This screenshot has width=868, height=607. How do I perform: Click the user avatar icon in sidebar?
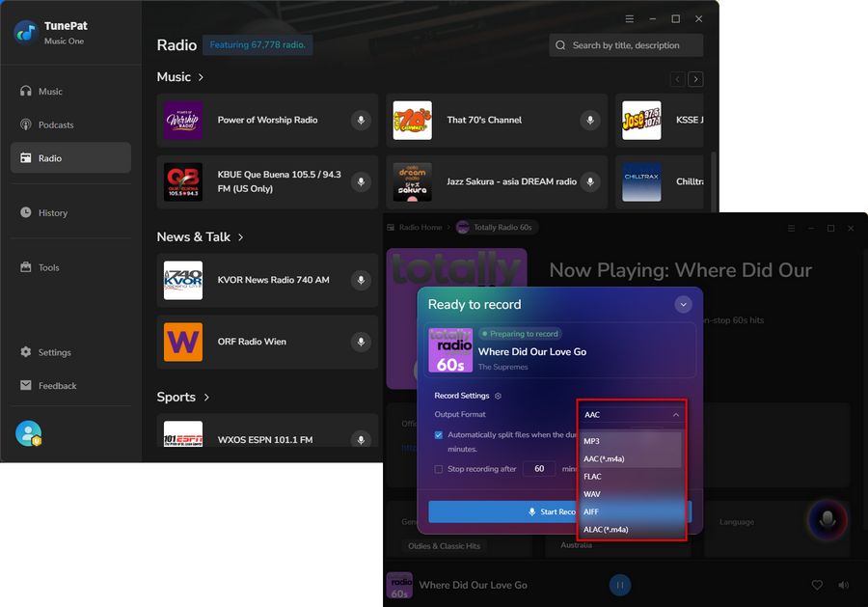pyautogui.click(x=28, y=433)
